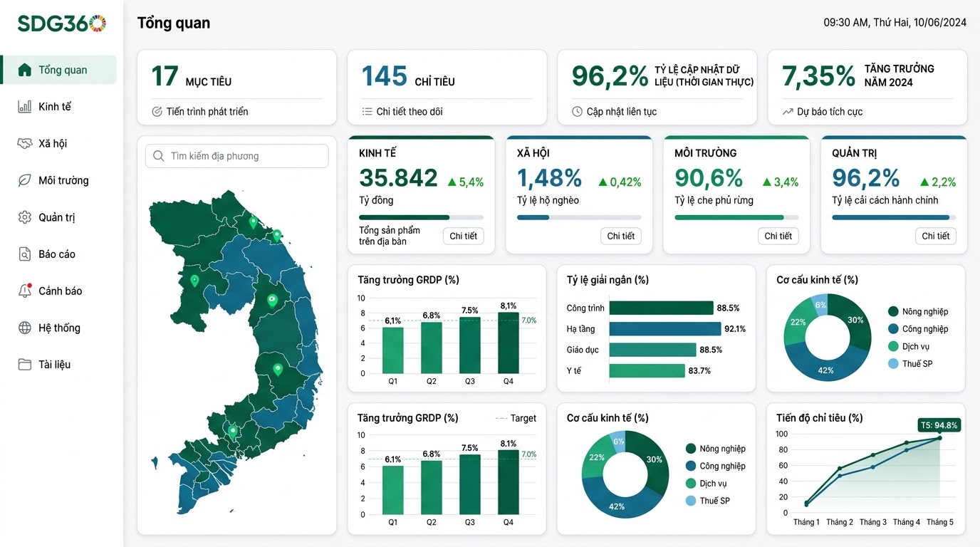
Task: Click Chi tiết button in the XÃ HỘI card
Action: [x=620, y=236]
